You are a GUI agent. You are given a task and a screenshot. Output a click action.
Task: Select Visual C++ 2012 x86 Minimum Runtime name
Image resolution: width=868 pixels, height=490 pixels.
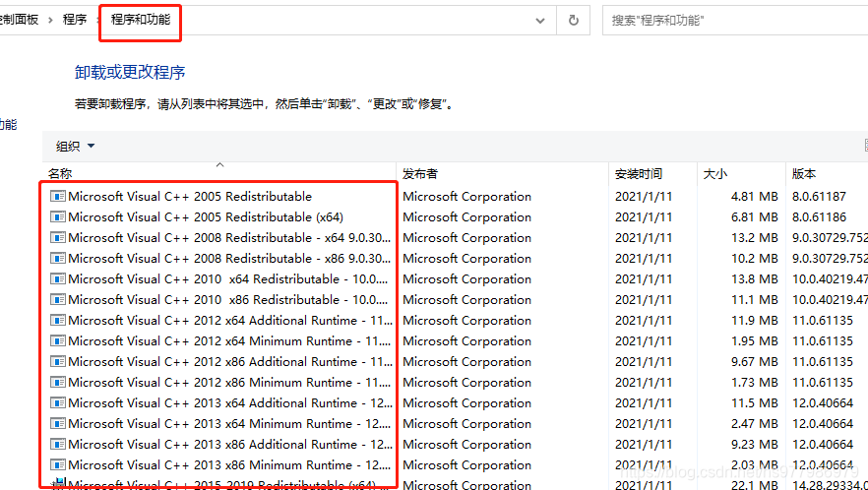tap(229, 382)
